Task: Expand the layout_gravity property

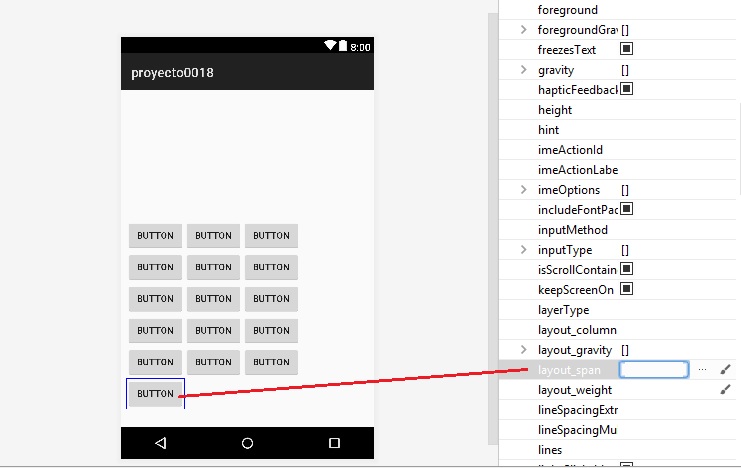Action: click(x=524, y=350)
